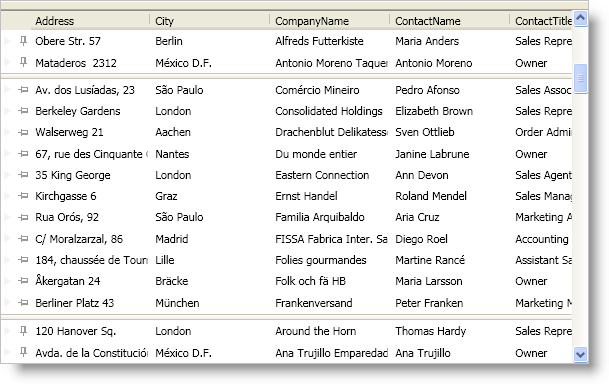Pin the Åkergatan 24 row
The width and height of the screenshot is (609, 384).
click(x=23, y=281)
